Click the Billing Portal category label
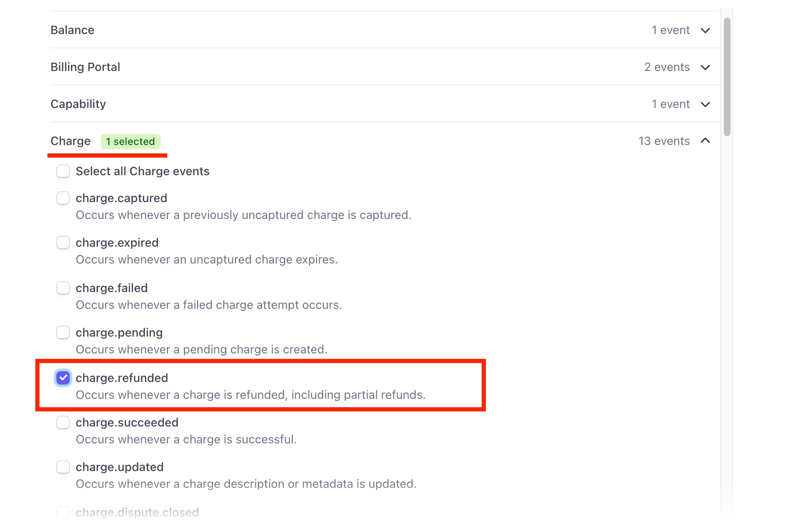The height and width of the screenshot is (532, 786). pos(85,67)
